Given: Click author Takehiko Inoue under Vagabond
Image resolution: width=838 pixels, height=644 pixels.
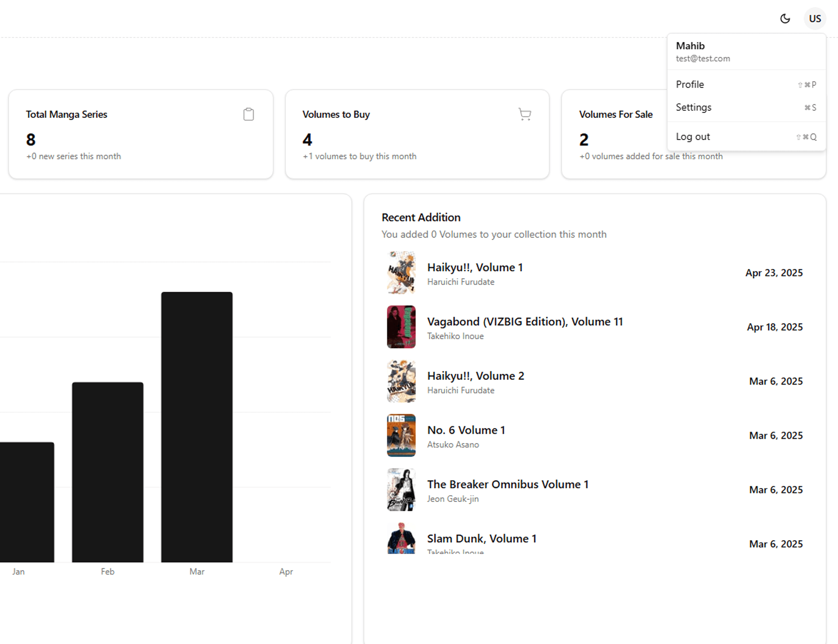Looking at the screenshot, I should click(455, 336).
